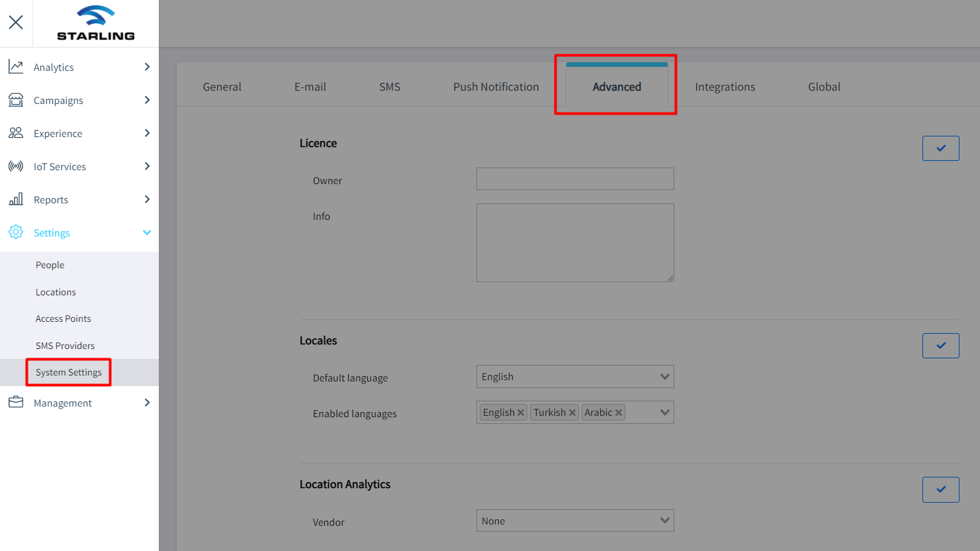
Task: Switch to the E-mail tab
Action: tap(310, 86)
